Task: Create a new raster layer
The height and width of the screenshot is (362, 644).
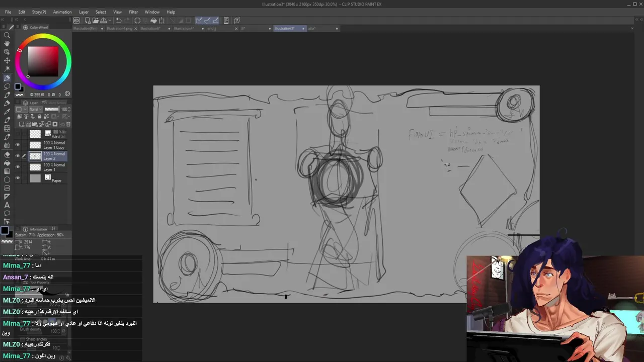Action: tap(22, 124)
